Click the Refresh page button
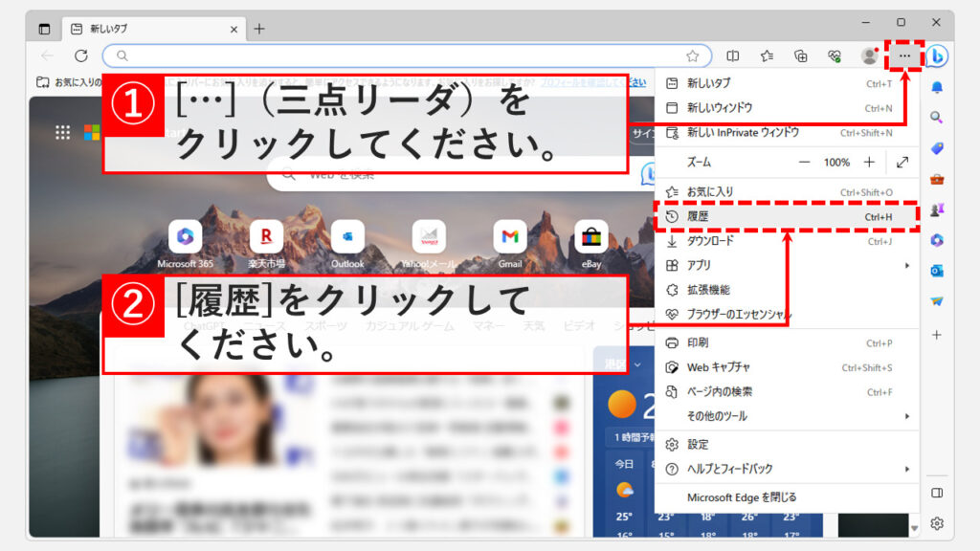This screenshot has width=980, height=551. 81,56
